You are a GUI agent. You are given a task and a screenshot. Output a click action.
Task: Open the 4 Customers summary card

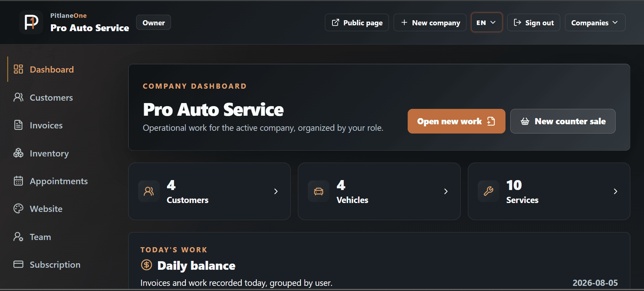point(209,191)
